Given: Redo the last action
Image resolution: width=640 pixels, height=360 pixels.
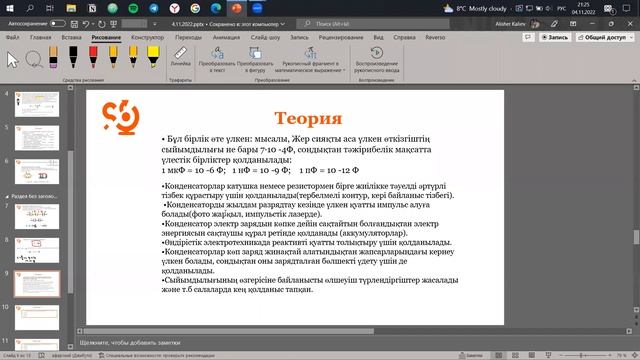Looking at the screenshot, I should (x=102, y=24).
